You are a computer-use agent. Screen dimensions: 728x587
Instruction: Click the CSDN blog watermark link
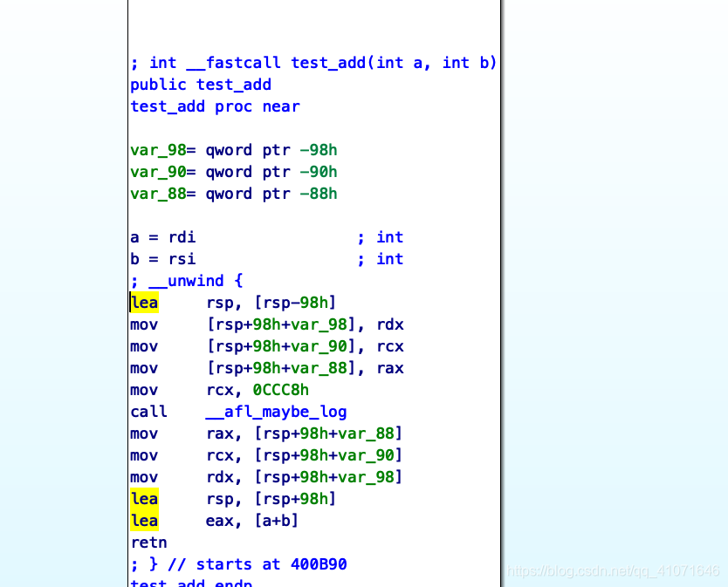(613, 569)
